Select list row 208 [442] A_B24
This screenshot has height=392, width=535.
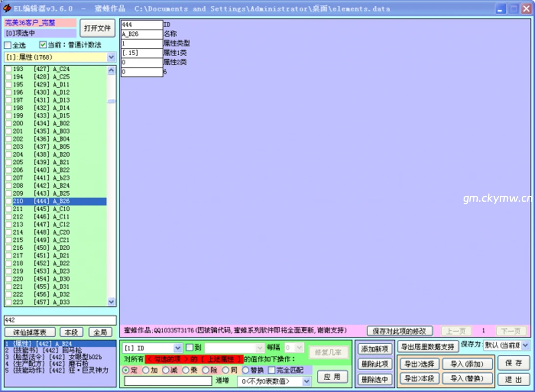56,186
